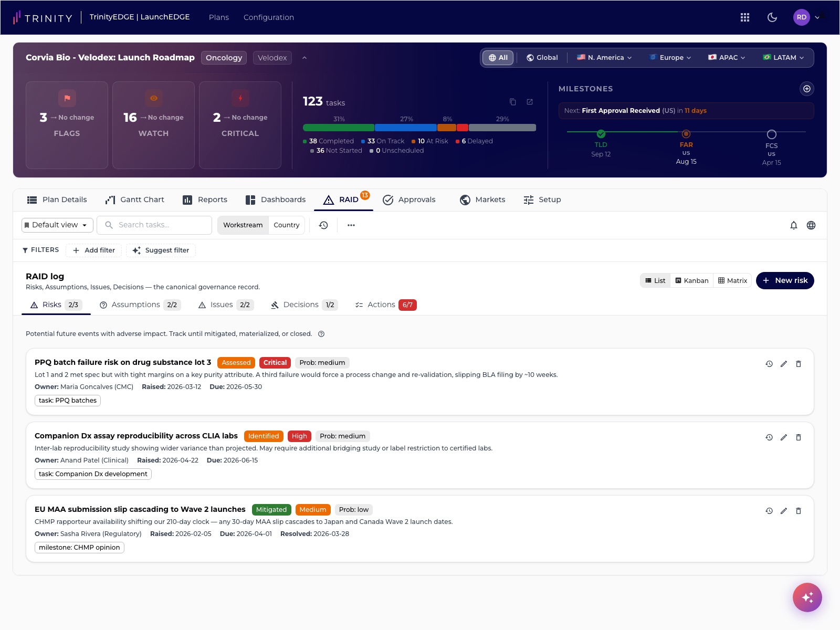Copy the tasks summary icon
Screen dimensions: 840x630
[513, 102]
